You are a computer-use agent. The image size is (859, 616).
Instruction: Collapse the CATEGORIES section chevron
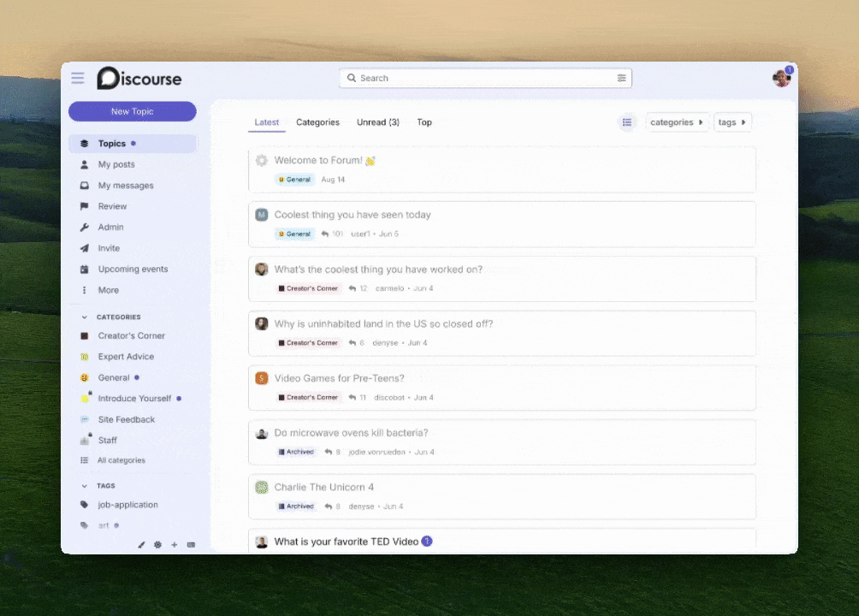pos(83,317)
